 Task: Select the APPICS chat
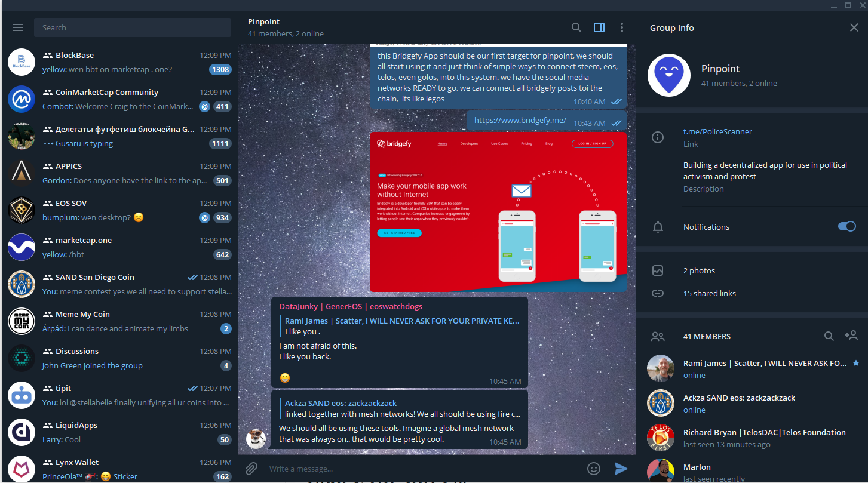(119, 173)
